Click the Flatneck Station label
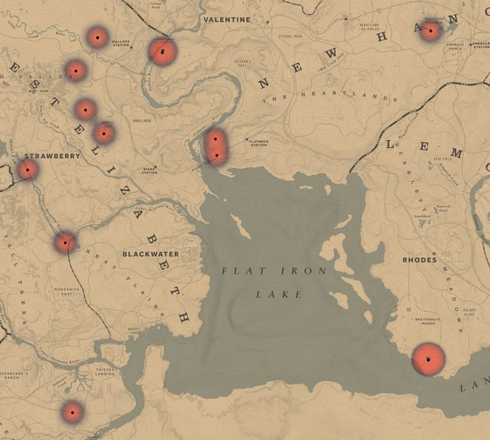The width and height of the screenshot is (490, 440). [259, 143]
